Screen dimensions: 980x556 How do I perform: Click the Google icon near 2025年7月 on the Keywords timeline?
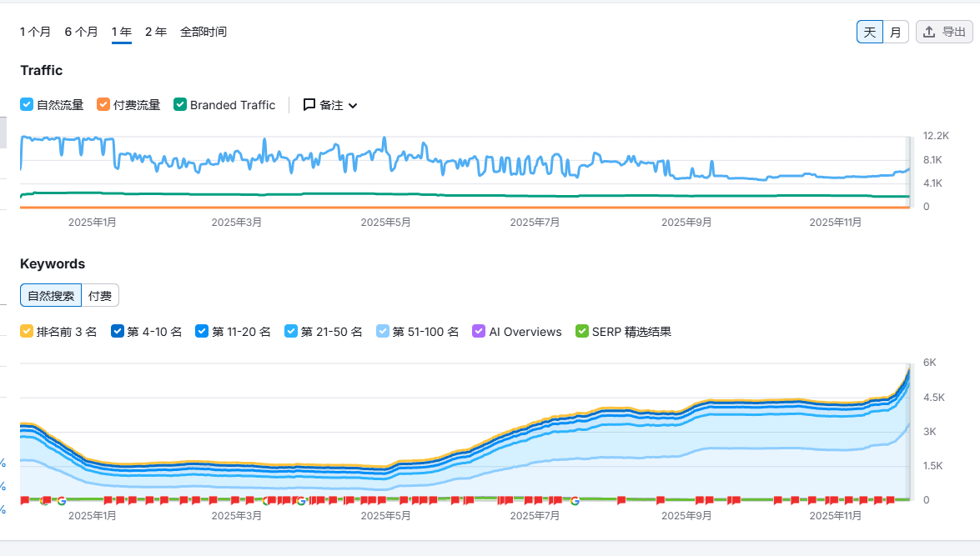[x=575, y=500]
